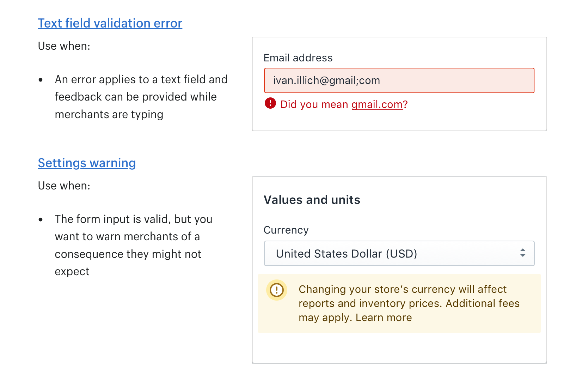Image resolution: width=588 pixels, height=374 pixels.
Task: Click the 'Did you mean' error message text
Action: [314, 104]
